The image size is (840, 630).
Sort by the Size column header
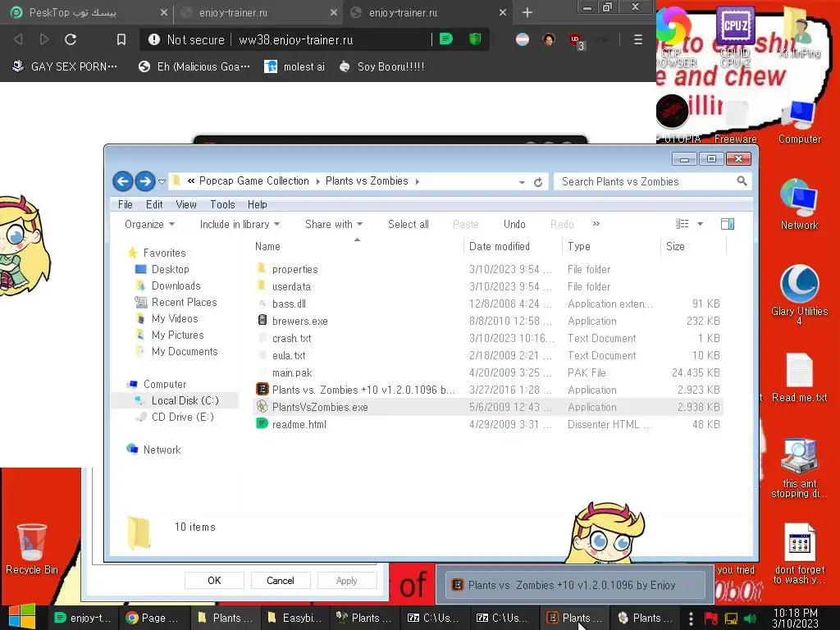[675, 246]
